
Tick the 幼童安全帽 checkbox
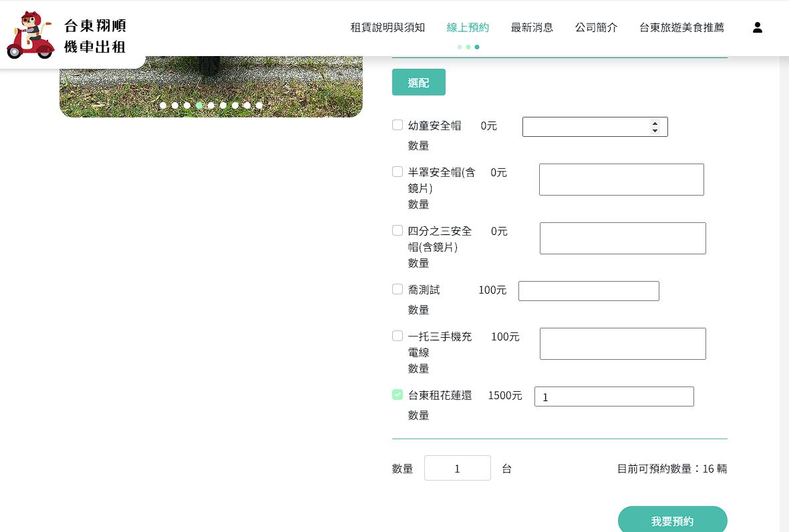pos(398,125)
